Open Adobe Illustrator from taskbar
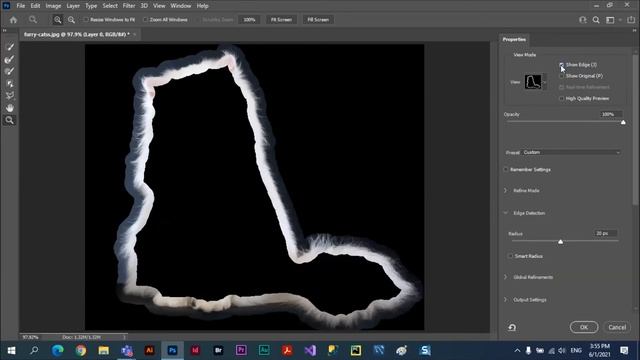The width and height of the screenshot is (640, 360). point(149,350)
